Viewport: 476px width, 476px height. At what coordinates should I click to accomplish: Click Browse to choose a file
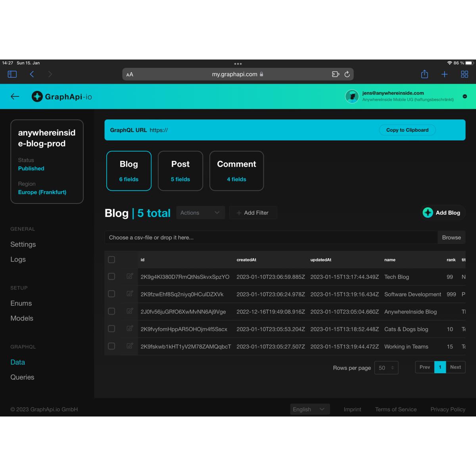(x=451, y=238)
